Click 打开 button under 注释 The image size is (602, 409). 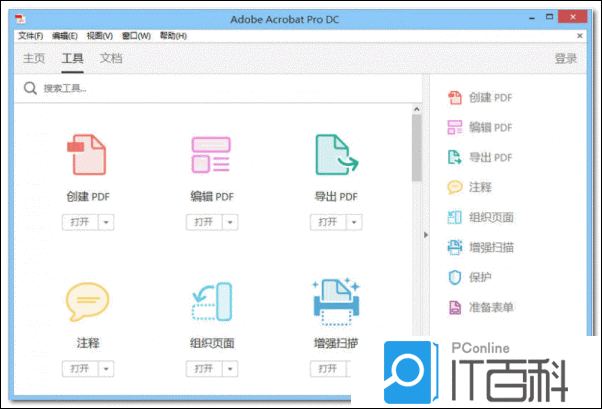(80, 369)
